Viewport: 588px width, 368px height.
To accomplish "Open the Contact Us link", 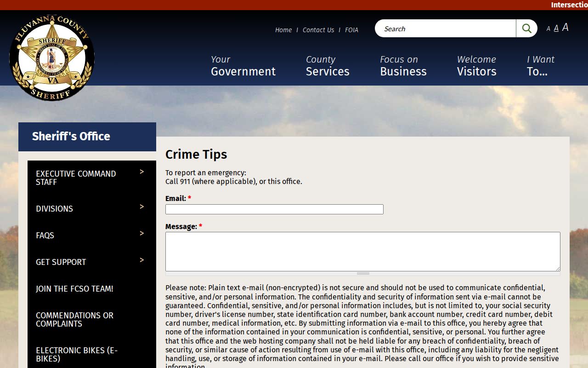I will (318, 30).
